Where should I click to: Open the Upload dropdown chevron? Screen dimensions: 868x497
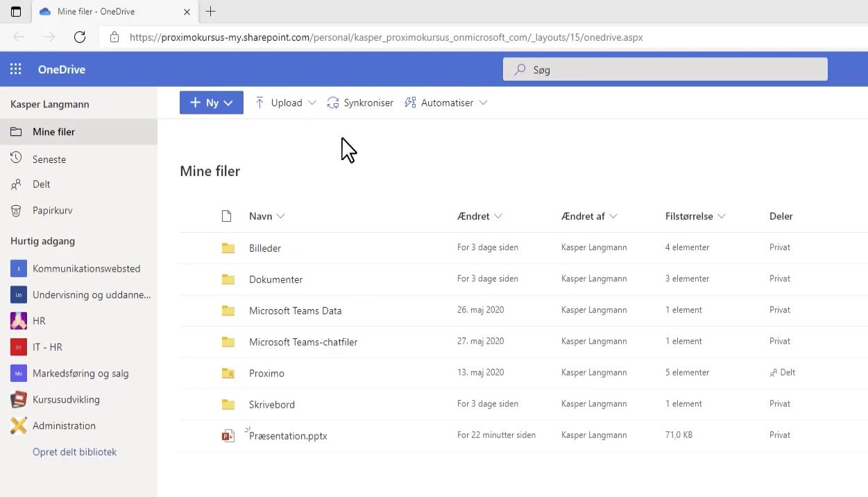(312, 103)
